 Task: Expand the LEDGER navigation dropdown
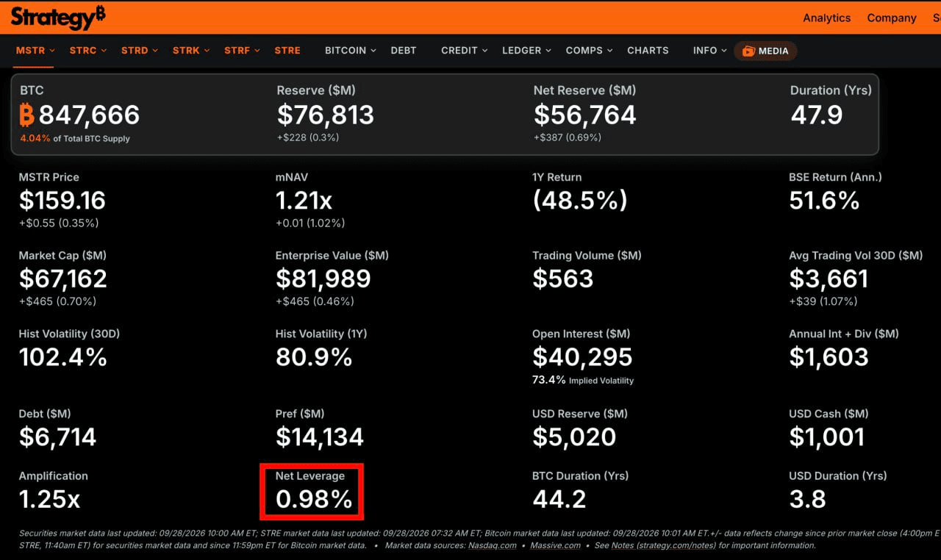tap(527, 51)
